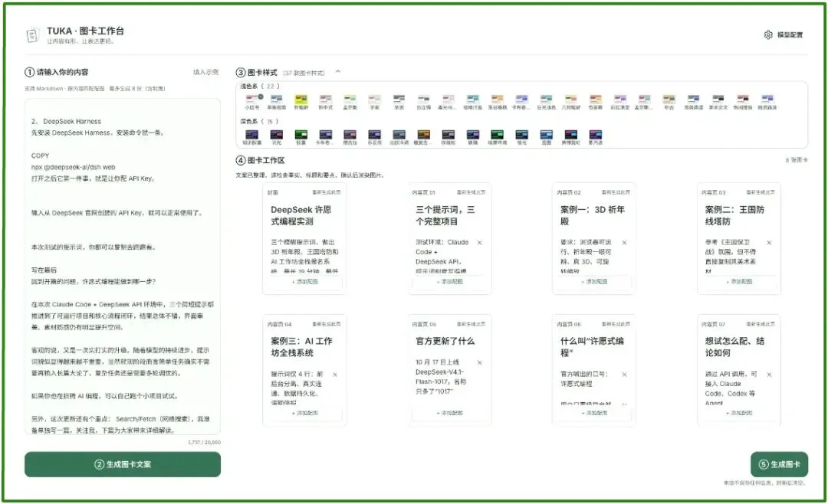Regenerate 内容页 06
Viewport: 828px width, 504px height.
click(616, 323)
